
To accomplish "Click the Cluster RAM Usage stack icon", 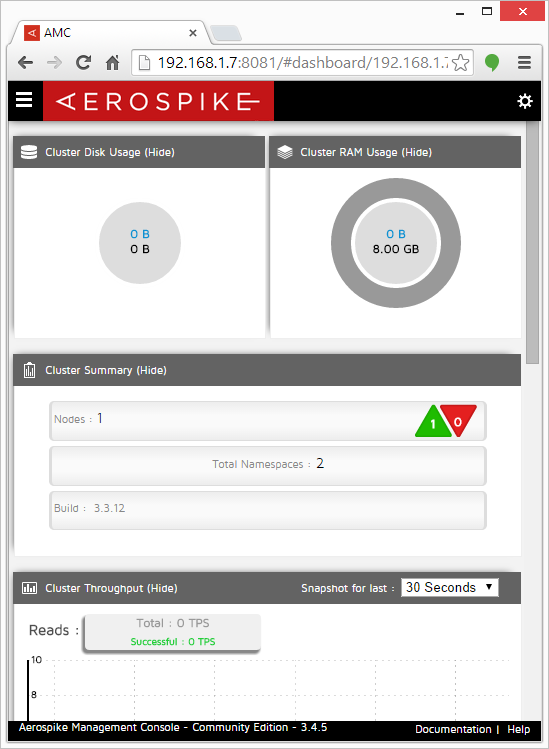I will click(x=285, y=152).
